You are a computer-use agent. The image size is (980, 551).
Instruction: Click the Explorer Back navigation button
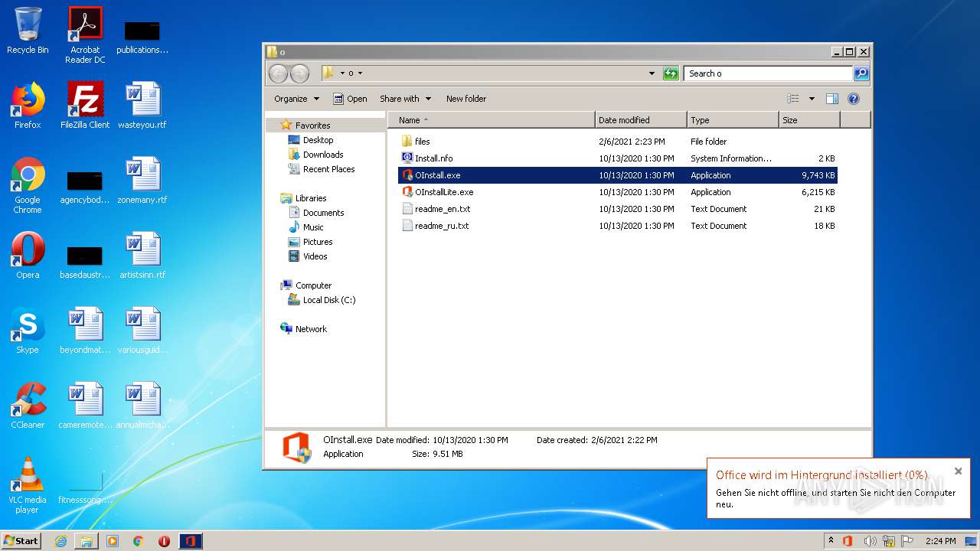(279, 73)
